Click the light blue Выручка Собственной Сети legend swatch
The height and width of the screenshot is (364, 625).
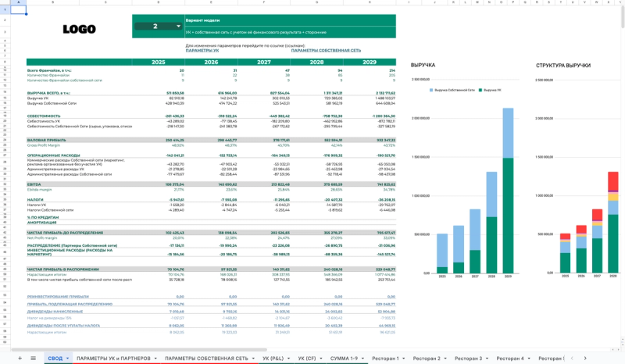click(430, 91)
